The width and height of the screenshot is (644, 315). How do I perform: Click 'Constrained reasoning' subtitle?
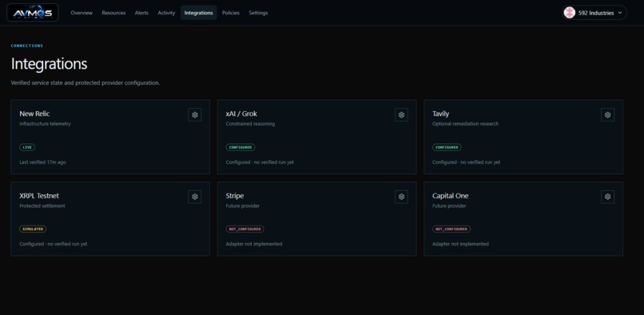[x=250, y=124]
